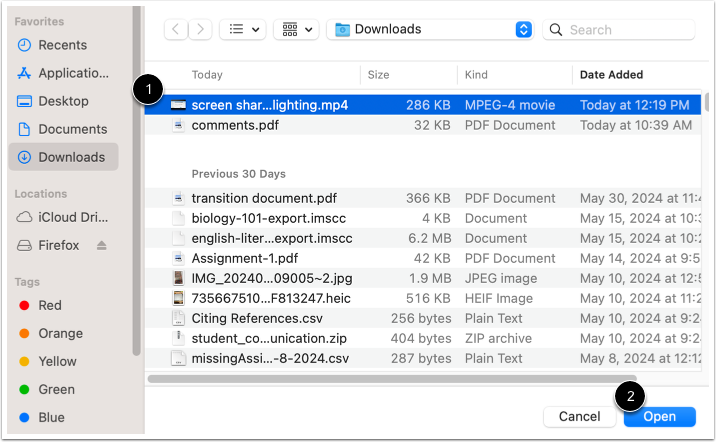Click the 286 KB size cell
Viewport: 716px width, 442px height.
pos(428,105)
